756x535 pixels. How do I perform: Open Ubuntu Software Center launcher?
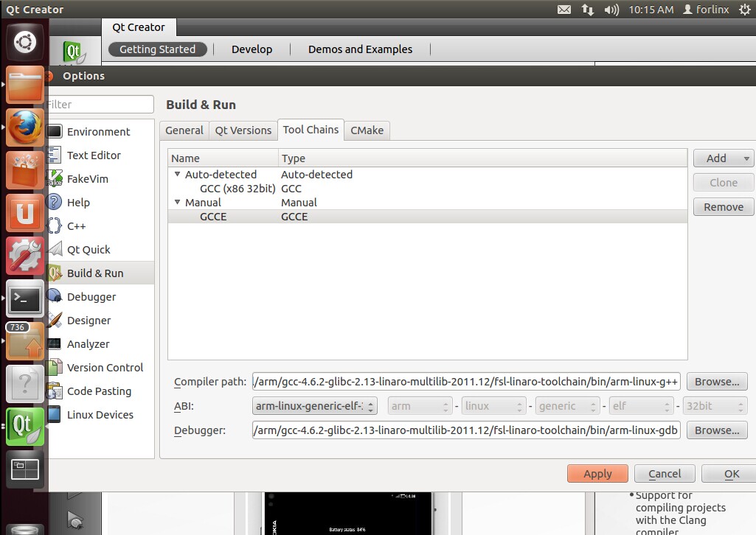[x=24, y=170]
